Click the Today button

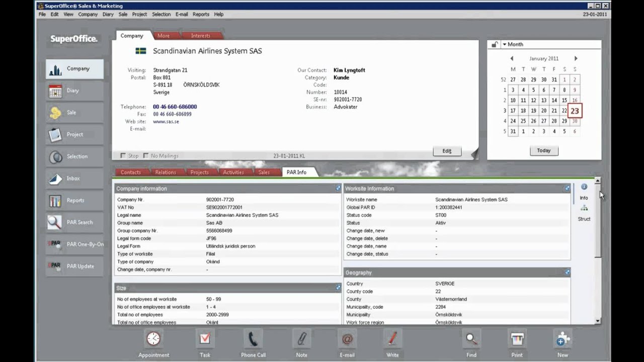click(544, 150)
